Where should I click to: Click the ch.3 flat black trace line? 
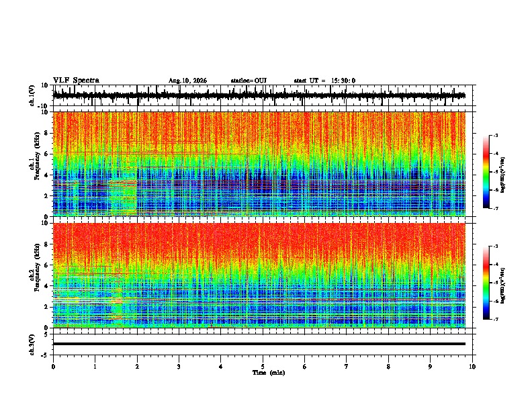[259, 344]
